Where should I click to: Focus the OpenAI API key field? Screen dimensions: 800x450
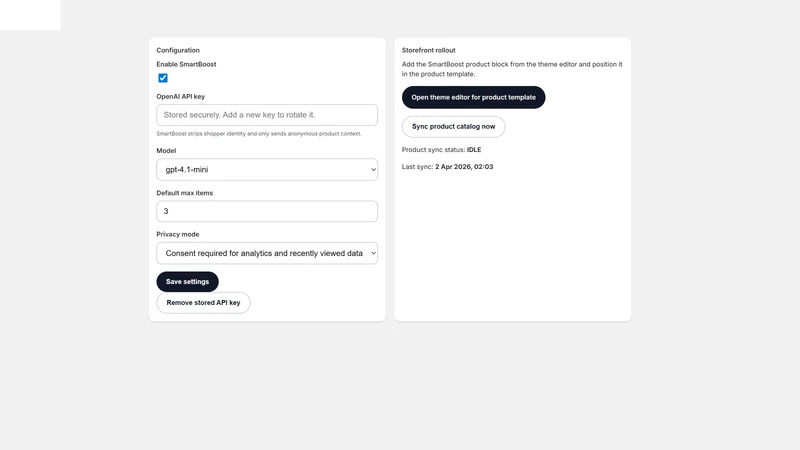[x=267, y=115]
